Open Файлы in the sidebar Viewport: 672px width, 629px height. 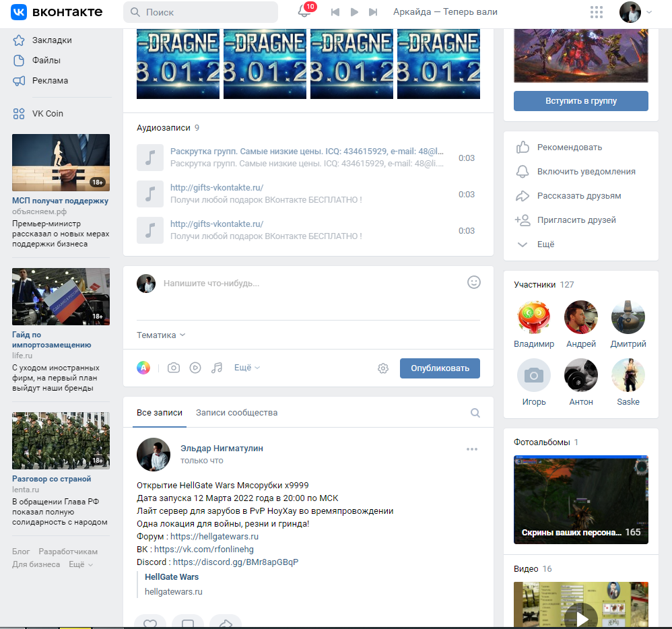[x=46, y=61]
